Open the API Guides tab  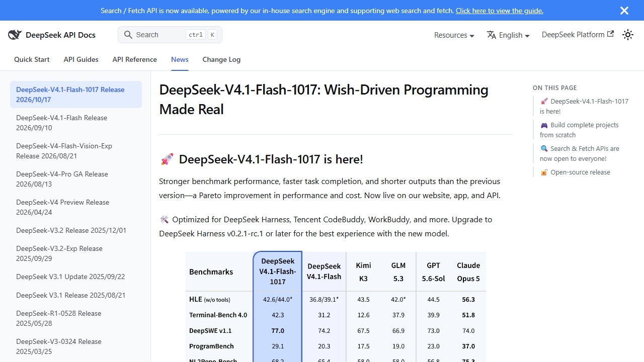pyautogui.click(x=81, y=59)
